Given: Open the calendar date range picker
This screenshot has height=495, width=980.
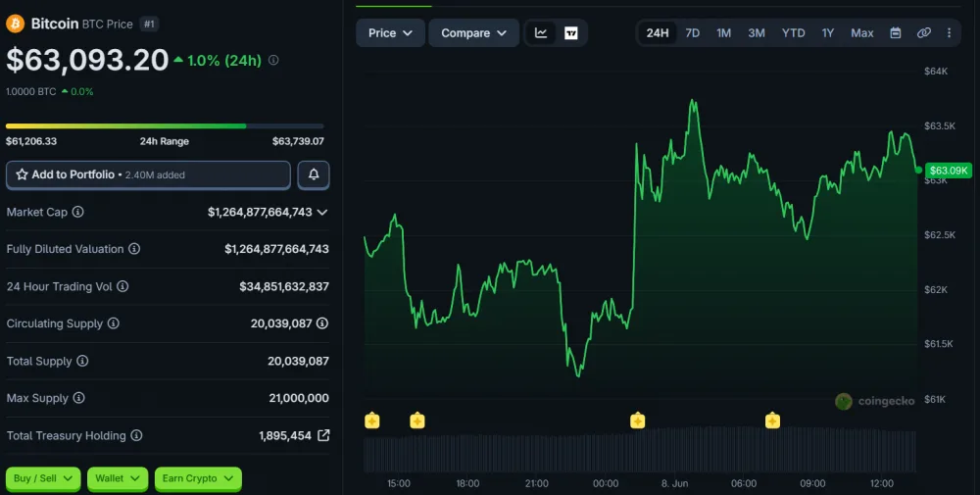Looking at the screenshot, I should click(895, 33).
